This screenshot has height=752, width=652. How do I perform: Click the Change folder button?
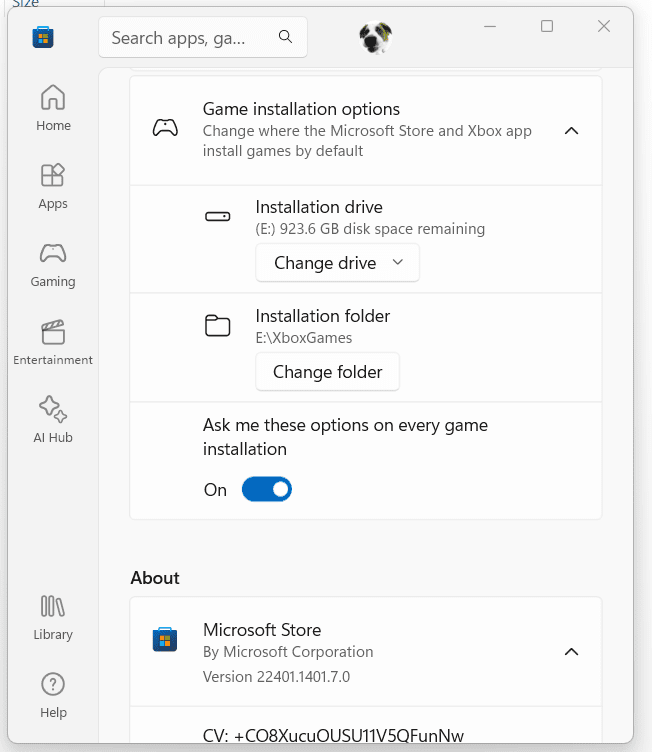click(327, 372)
